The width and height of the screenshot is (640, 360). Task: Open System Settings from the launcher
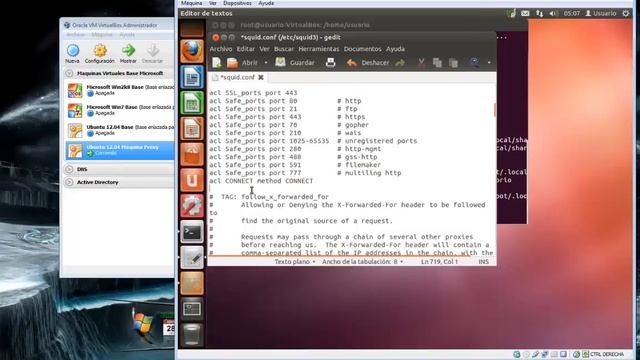(x=192, y=206)
